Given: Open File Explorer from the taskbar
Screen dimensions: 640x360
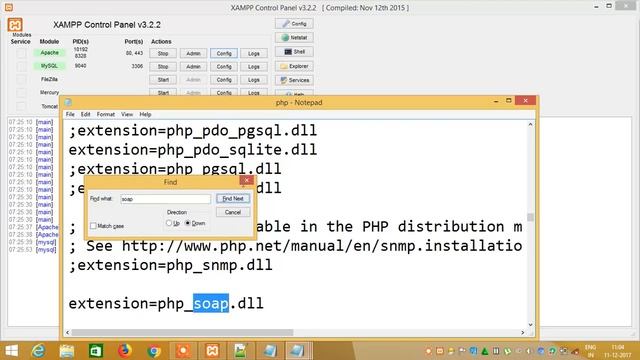Looking at the screenshot, I should [x=67, y=351].
